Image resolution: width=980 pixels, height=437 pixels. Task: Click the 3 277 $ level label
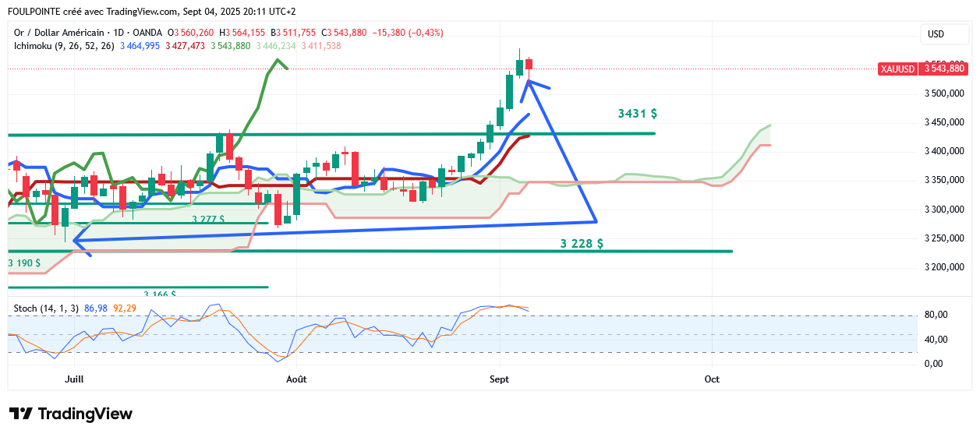coord(208,220)
